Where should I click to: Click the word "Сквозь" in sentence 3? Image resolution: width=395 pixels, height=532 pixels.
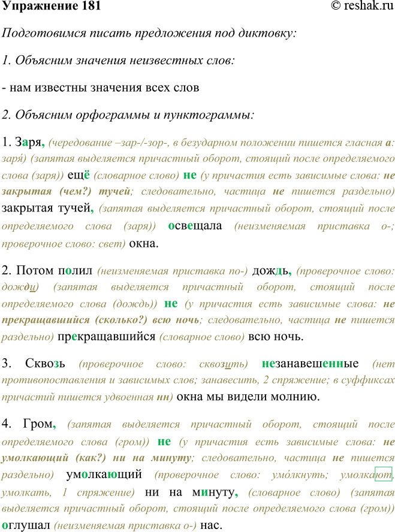point(45,364)
